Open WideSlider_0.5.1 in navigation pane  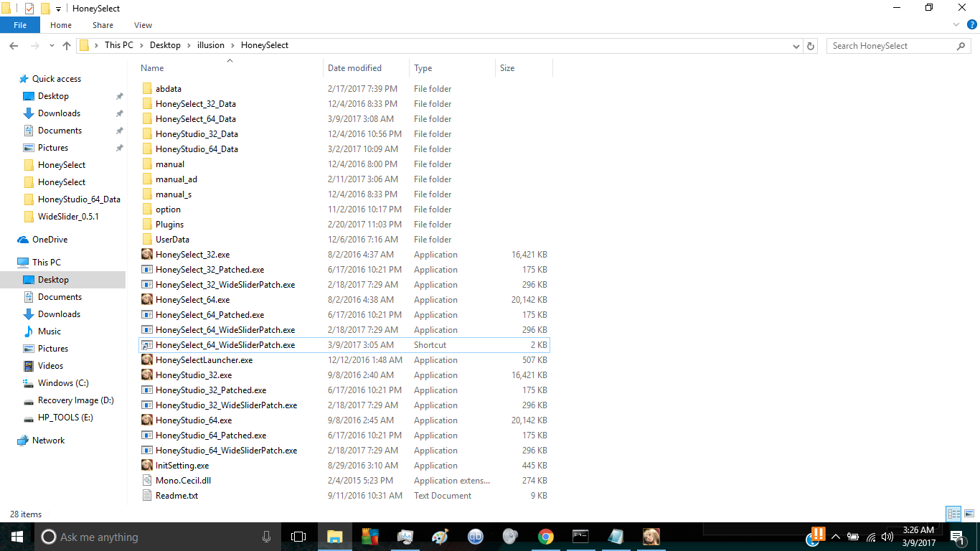[68, 217]
